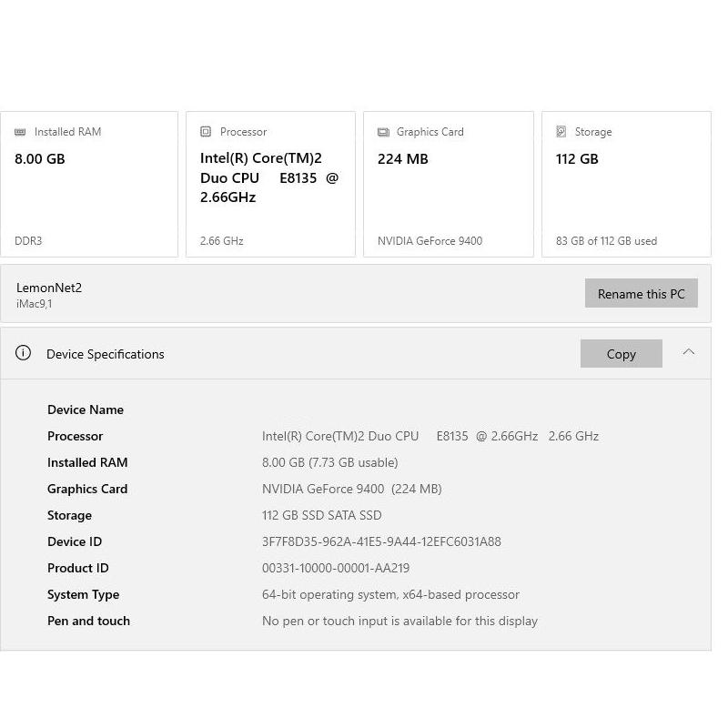The image size is (728, 728).
Task: Click the System Type label
Action: point(83,595)
